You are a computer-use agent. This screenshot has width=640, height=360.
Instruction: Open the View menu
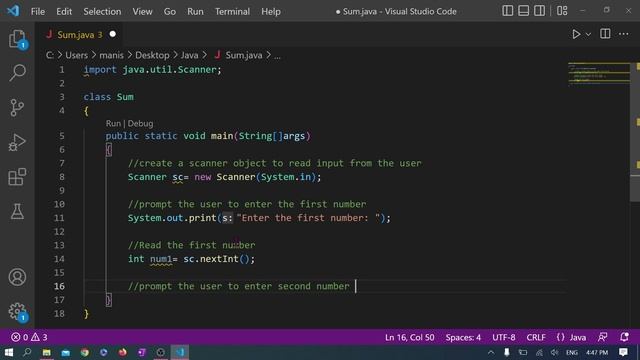click(142, 11)
